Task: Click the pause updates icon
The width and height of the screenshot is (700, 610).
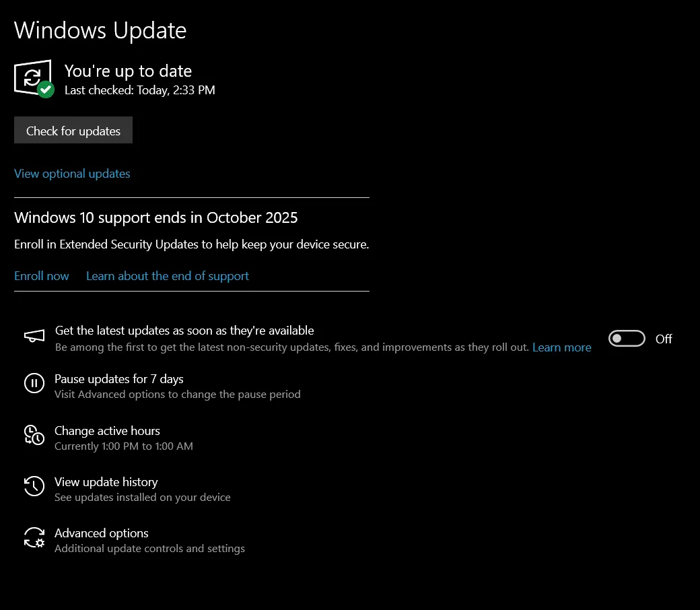Action: (34, 383)
